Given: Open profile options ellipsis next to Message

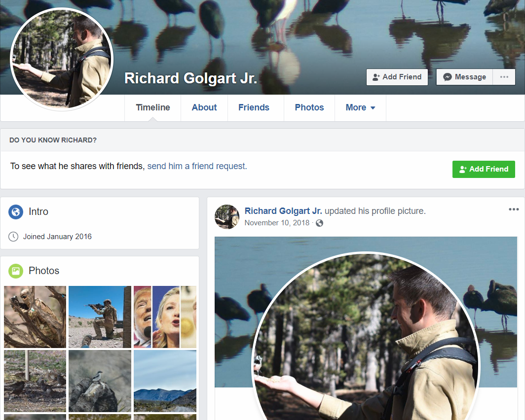Looking at the screenshot, I should click(x=504, y=77).
